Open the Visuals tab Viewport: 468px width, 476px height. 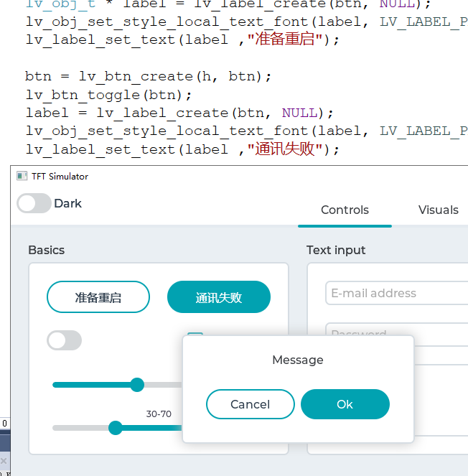click(x=438, y=210)
